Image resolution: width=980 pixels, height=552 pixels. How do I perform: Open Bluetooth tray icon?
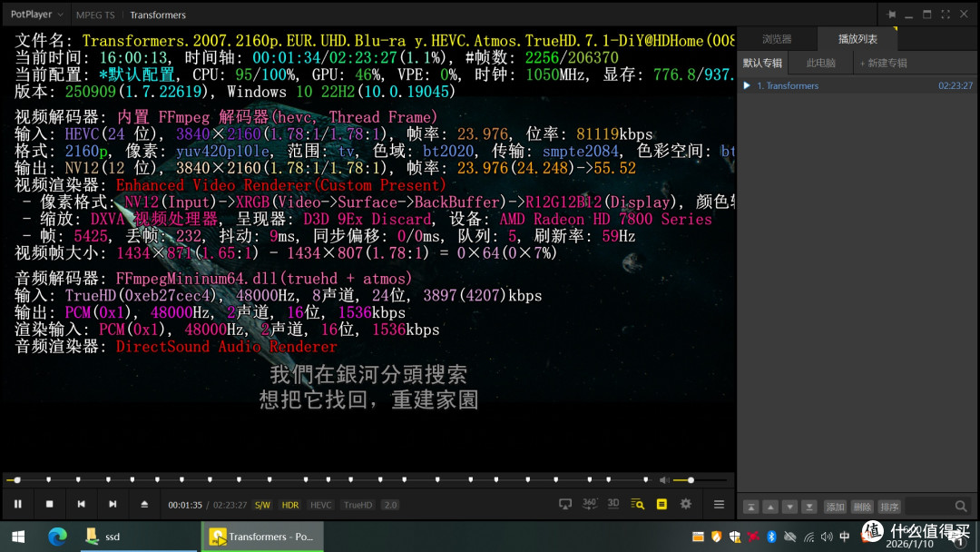point(771,537)
